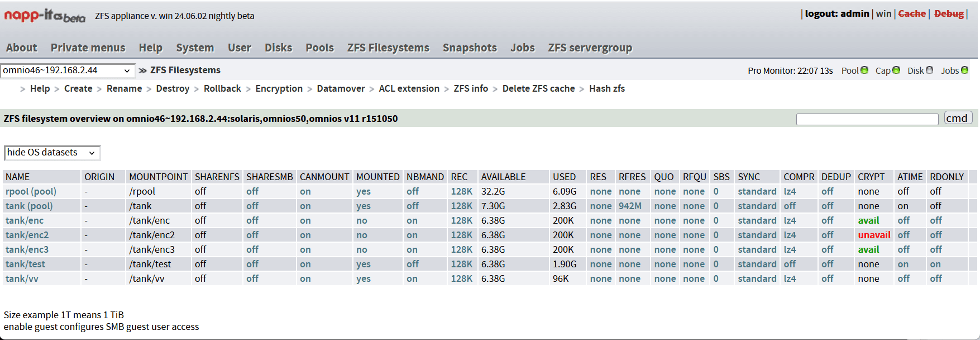Open the ZFS Filesystems menu
This screenshot has height=340, width=980.
(388, 48)
